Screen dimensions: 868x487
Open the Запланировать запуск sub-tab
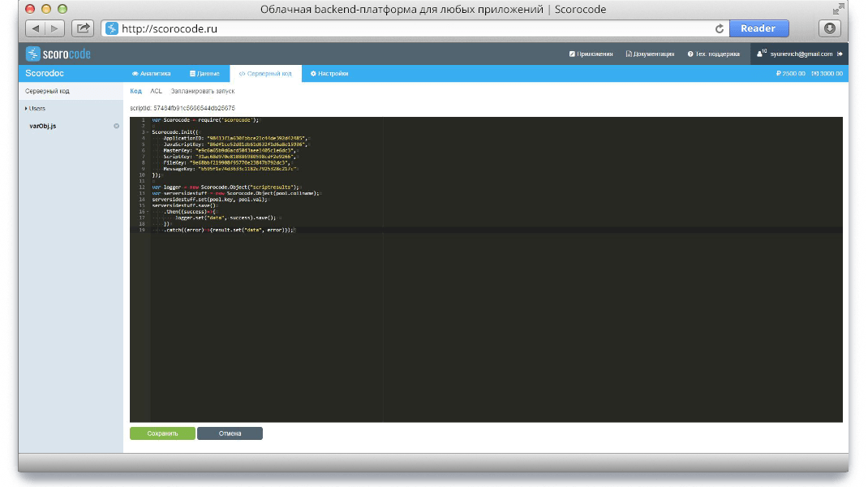203,92
